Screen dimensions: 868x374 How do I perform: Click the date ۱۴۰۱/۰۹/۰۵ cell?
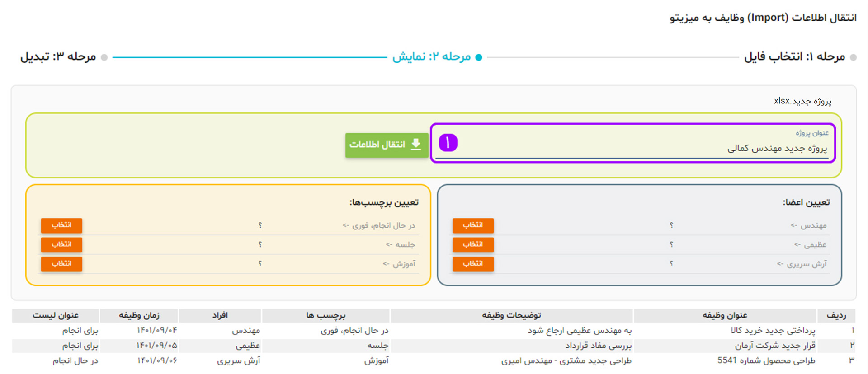click(157, 346)
